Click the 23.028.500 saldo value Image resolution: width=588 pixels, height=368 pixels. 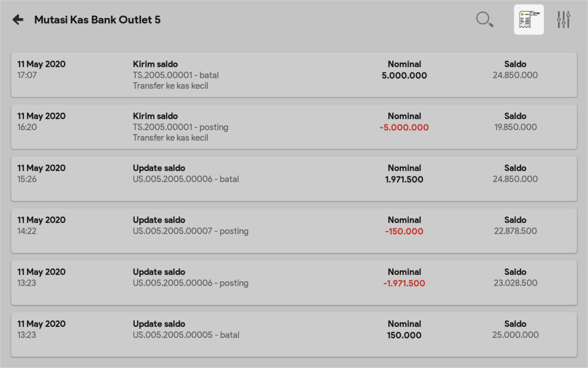tap(515, 283)
